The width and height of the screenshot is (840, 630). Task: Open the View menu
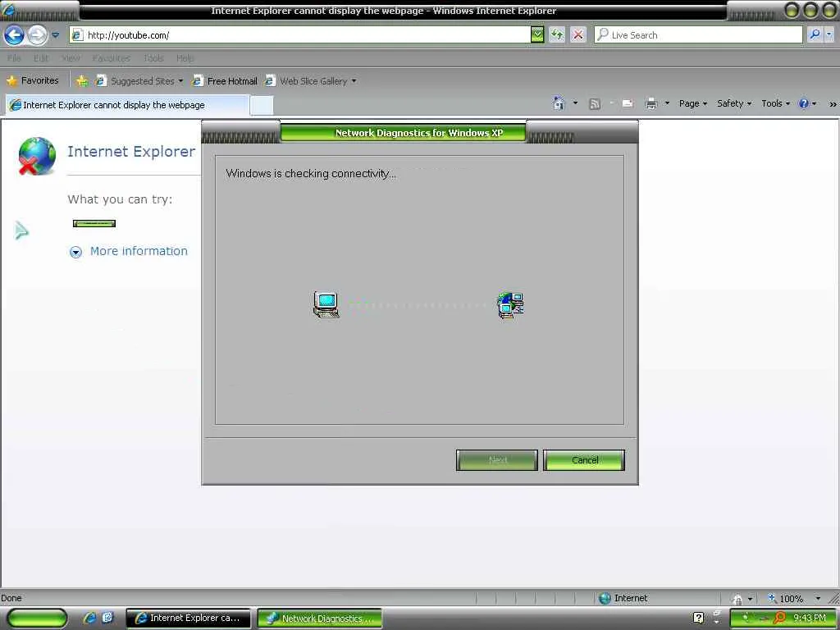71,58
